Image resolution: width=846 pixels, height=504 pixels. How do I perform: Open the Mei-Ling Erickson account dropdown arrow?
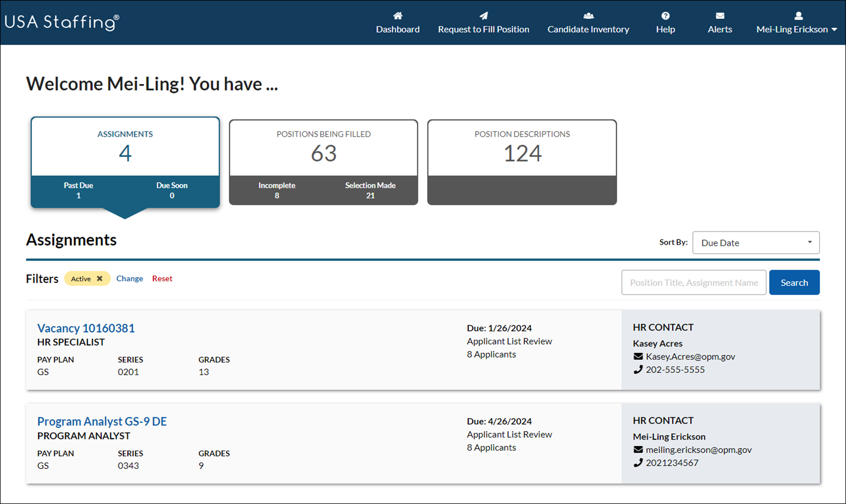pos(835,30)
